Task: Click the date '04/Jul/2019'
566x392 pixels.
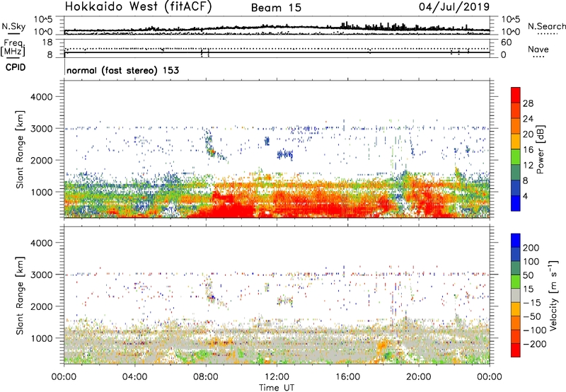Action: point(454,6)
